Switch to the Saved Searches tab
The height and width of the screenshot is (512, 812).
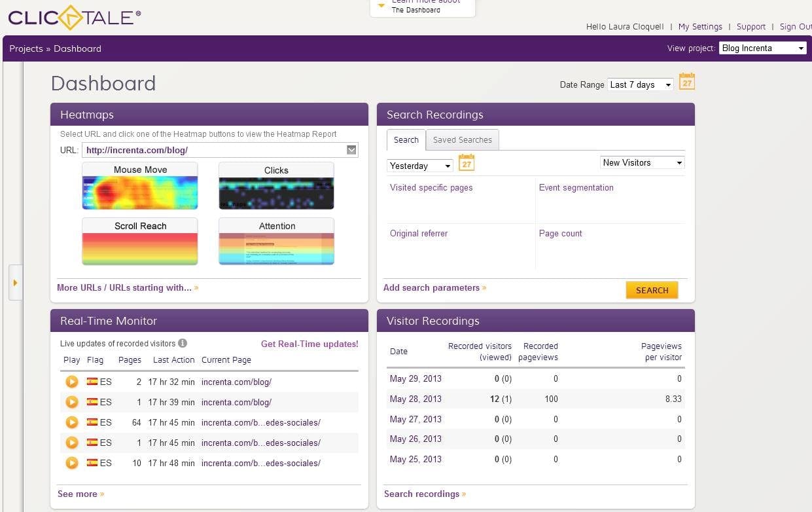click(462, 140)
